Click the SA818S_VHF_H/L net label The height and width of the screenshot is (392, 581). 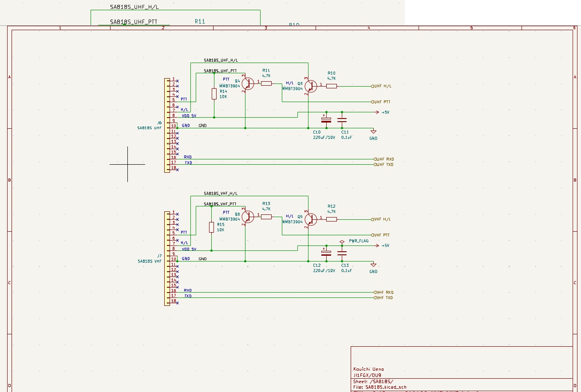tap(221, 194)
